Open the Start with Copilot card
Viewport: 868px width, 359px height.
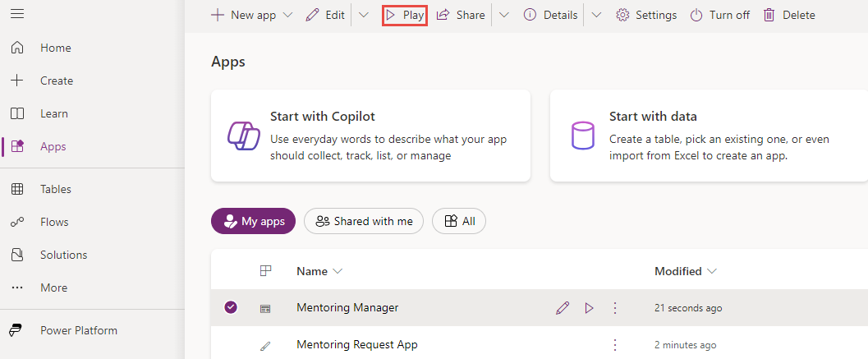click(x=370, y=136)
